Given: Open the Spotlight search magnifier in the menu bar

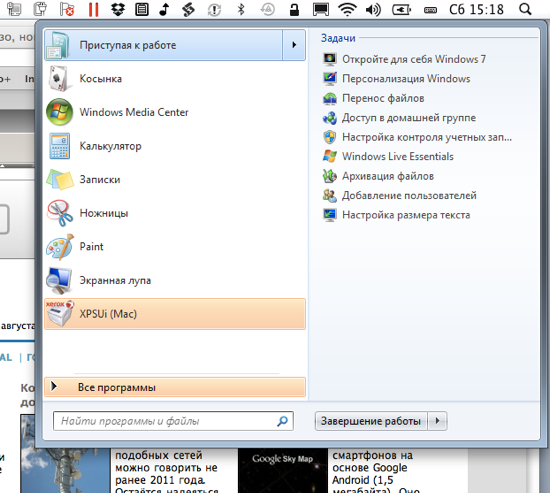Looking at the screenshot, I should (x=525, y=9).
